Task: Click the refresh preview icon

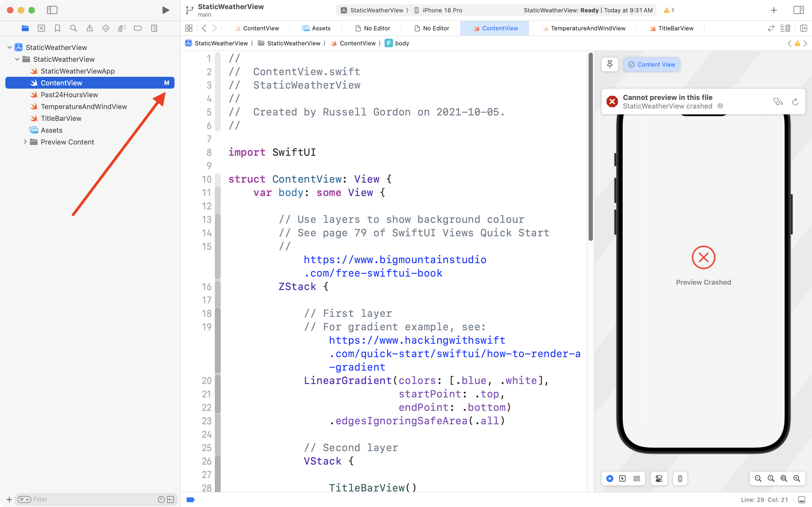Action: (x=795, y=102)
